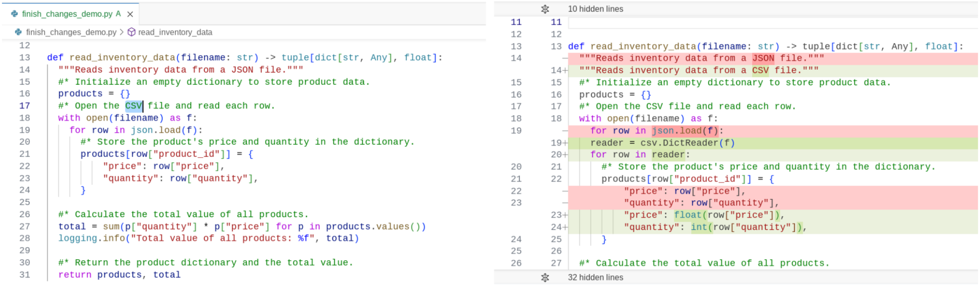980x302 pixels.
Task: Expand the 10 hidden lines icon
Action: (545, 9)
